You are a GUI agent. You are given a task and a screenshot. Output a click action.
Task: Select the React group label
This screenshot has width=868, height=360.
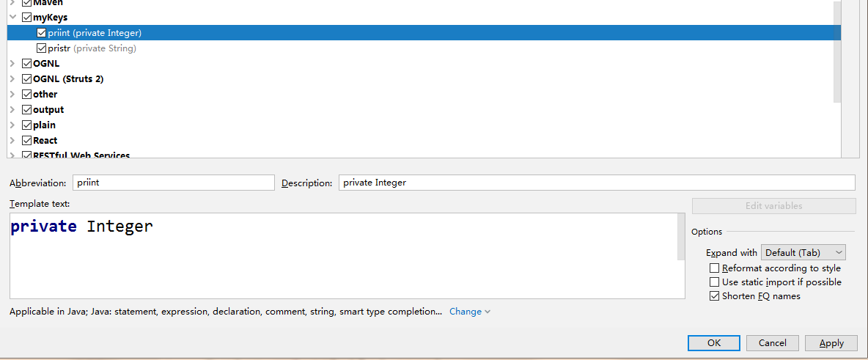[x=45, y=141]
